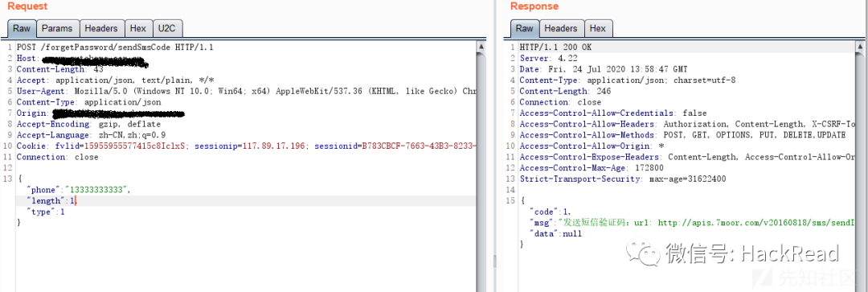Viewport: 868px width, 292px height.
Task: Click the "code":1 line in the response body
Action: coord(550,212)
